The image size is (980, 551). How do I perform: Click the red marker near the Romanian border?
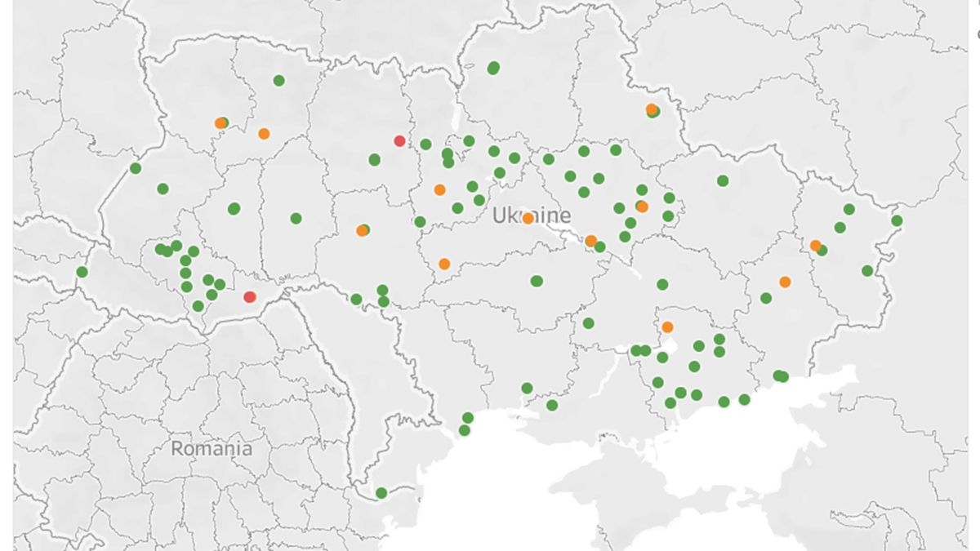click(249, 296)
